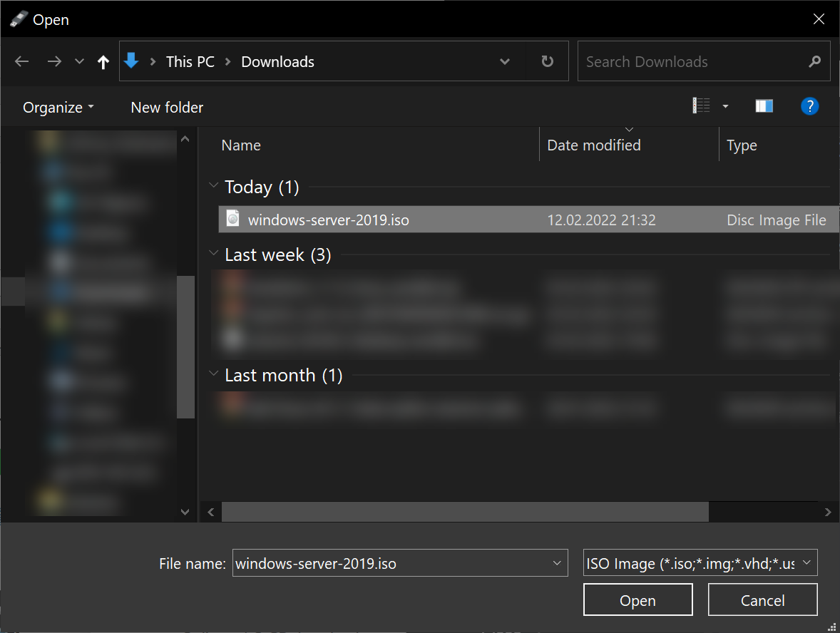840x633 pixels.
Task: Toggle the preview pane icon
Action: point(764,106)
